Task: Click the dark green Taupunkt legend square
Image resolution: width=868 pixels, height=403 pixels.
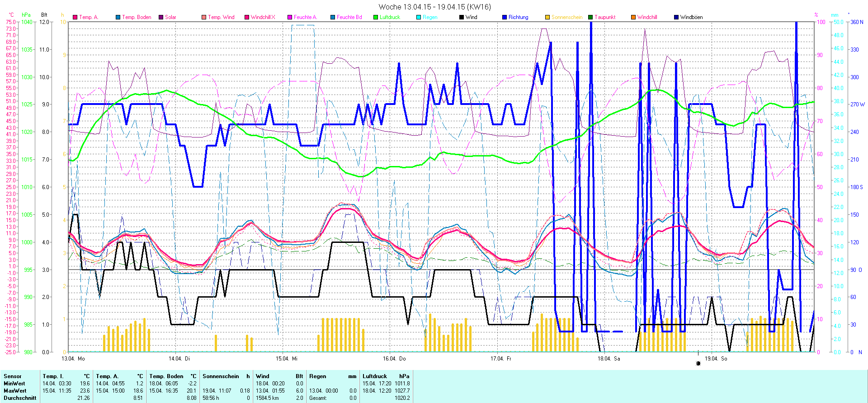Action: 590,17
